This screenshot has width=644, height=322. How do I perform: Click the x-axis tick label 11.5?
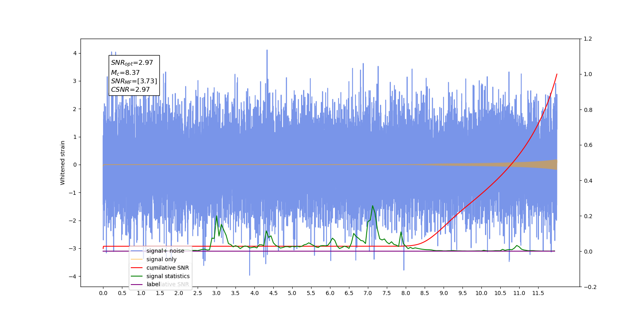538,293
